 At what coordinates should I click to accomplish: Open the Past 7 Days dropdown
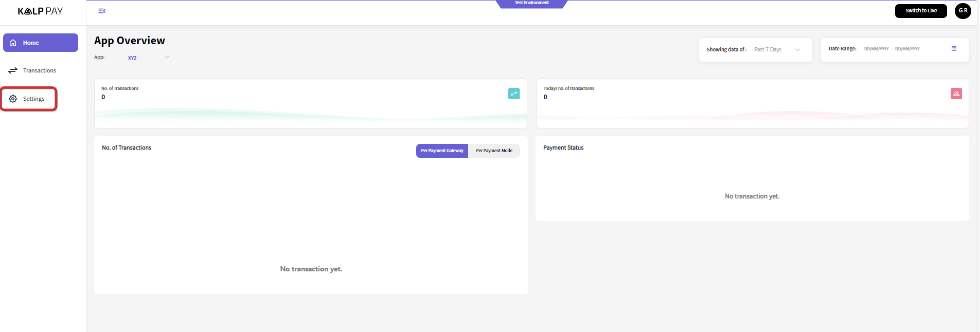tap(768, 50)
